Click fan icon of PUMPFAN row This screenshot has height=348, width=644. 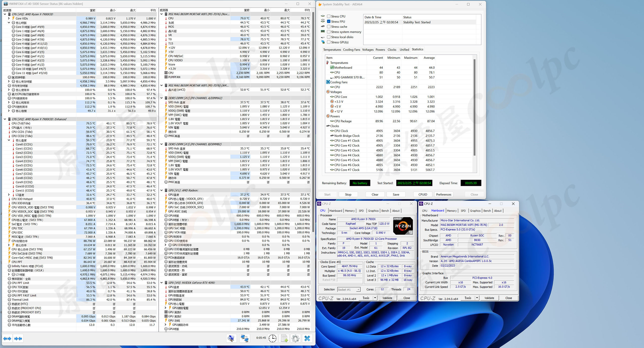pos(166,77)
